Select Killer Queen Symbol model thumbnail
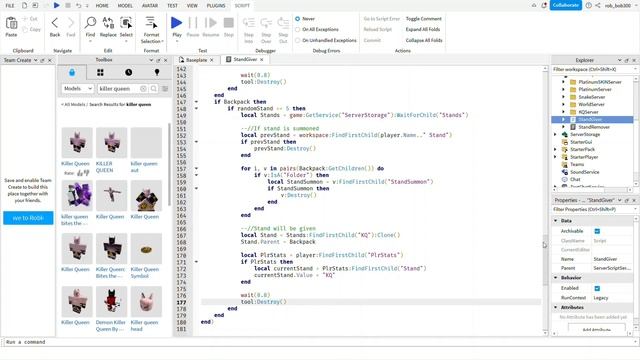Screen dimensions: 640x360 point(146,249)
